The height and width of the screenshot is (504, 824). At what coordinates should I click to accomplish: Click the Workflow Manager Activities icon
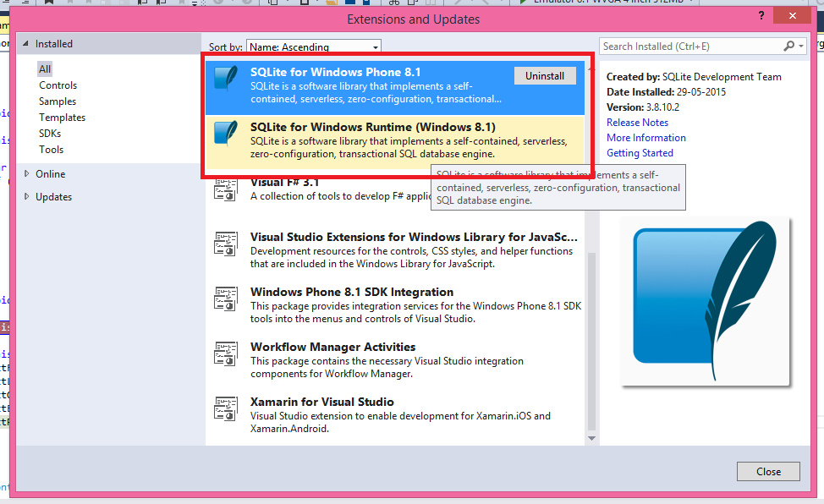pos(226,353)
